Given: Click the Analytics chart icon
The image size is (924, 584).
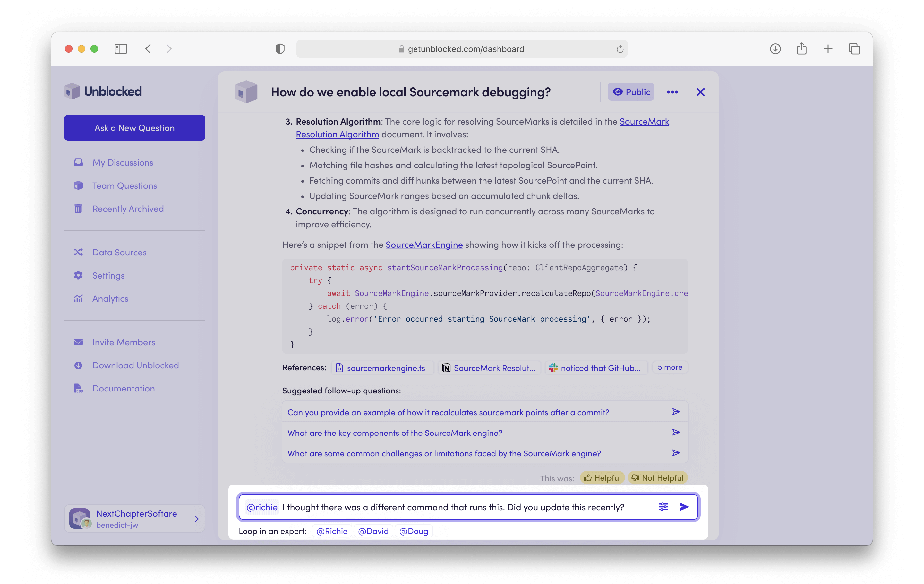Looking at the screenshot, I should pyautogui.click(x=78, y=298).
